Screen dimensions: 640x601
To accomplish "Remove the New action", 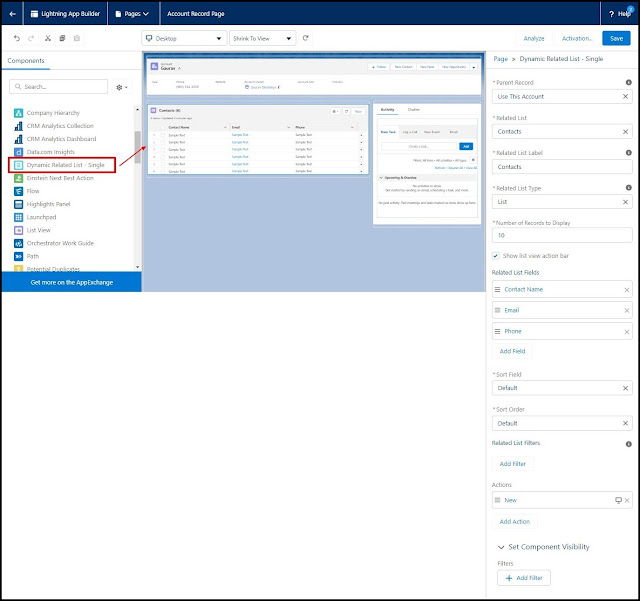I will tap(627, 501).
